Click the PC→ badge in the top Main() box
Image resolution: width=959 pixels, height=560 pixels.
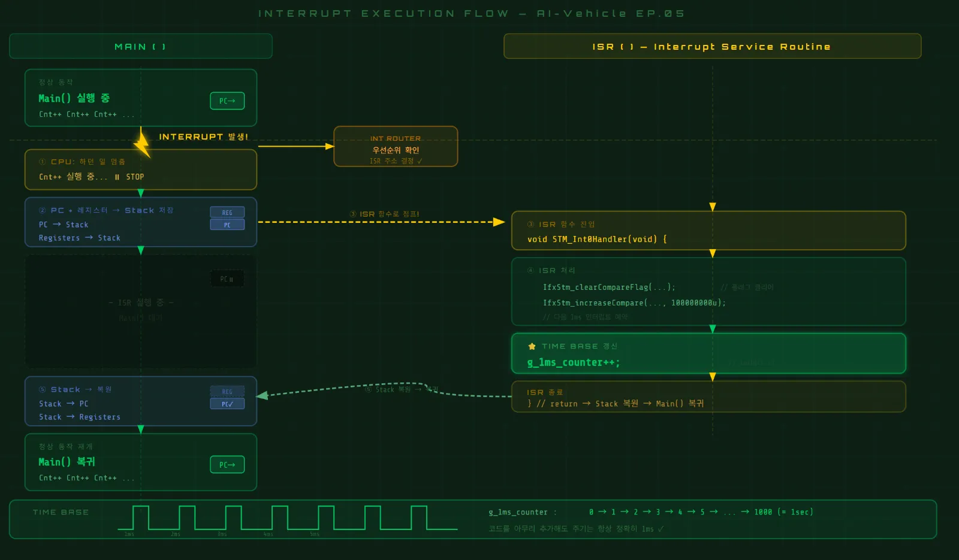227,101
